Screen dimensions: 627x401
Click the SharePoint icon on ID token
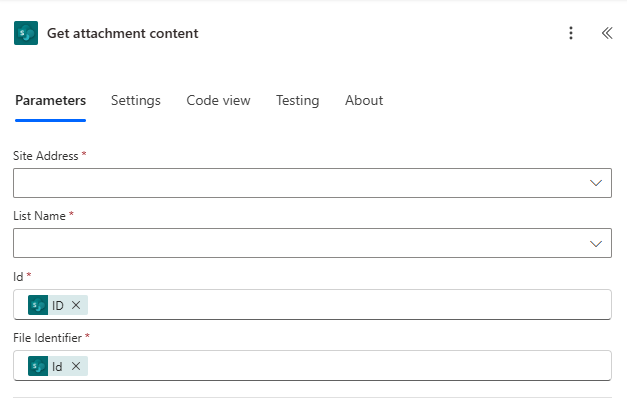(x=38, y=305)
